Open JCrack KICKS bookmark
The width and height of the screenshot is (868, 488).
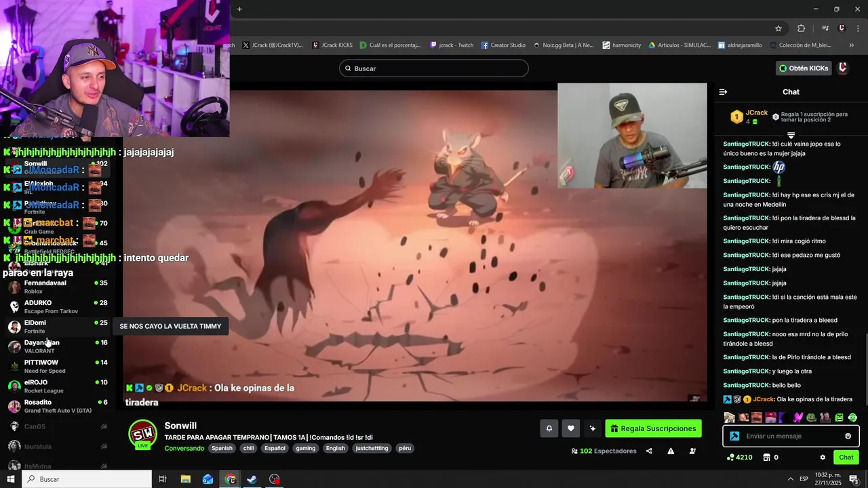332,45
